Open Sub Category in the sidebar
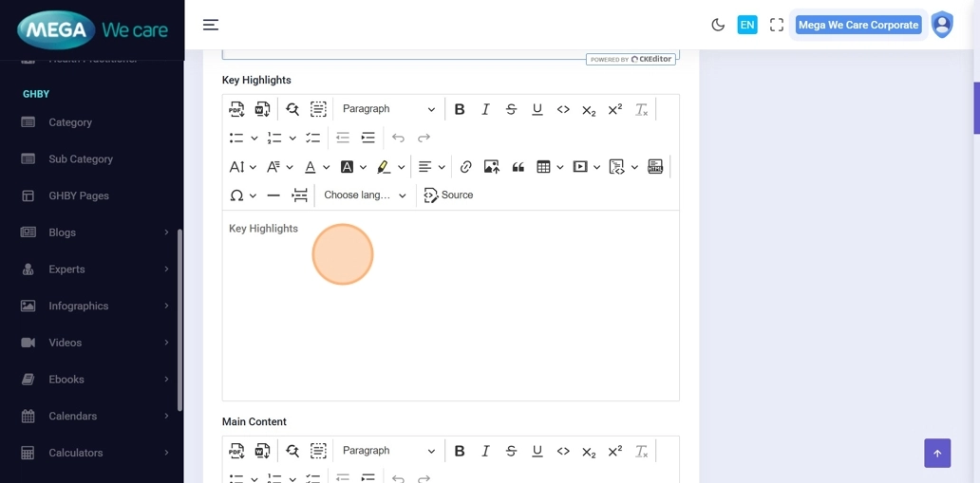980x483 pixels. [81, 159]
